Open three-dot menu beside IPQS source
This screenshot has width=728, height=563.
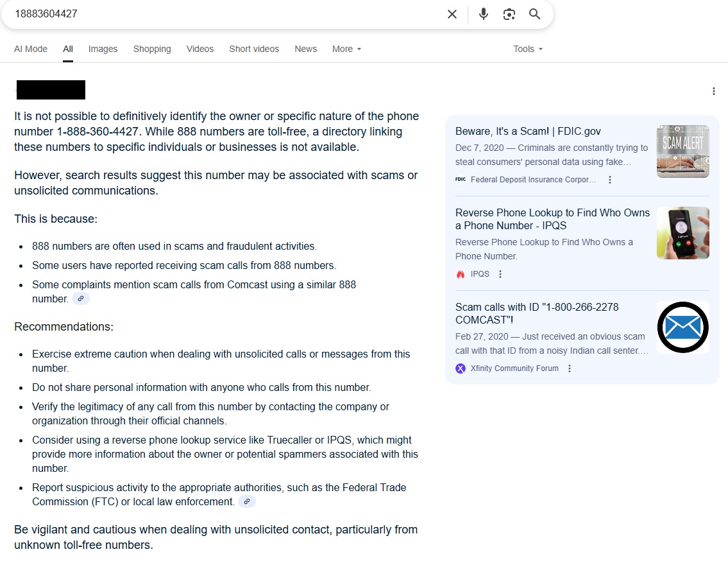500,274
